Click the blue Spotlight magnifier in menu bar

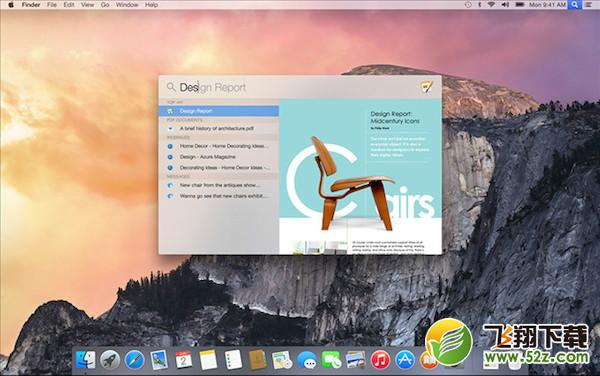575,5
